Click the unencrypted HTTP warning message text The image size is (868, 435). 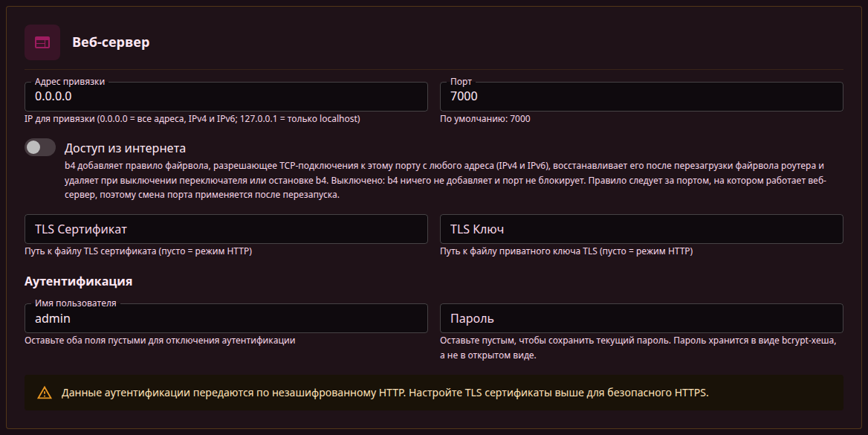[385, 393]
